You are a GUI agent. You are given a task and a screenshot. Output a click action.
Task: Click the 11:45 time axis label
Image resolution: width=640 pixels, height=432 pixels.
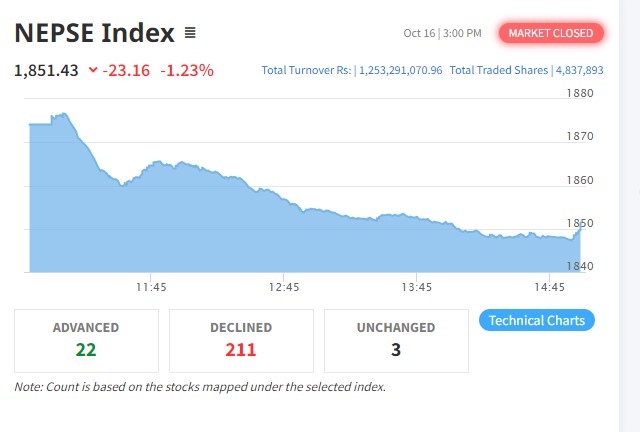[x=151, y=287]
